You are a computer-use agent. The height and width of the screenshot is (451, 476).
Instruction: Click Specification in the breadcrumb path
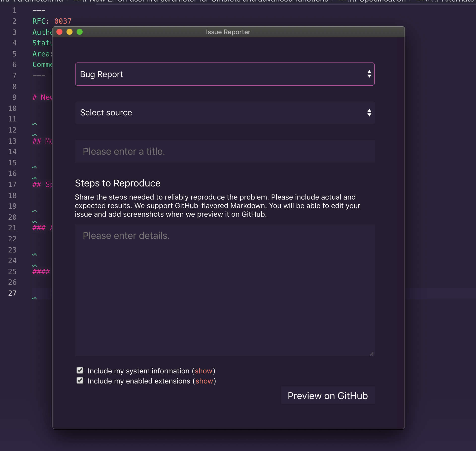[383, 1]
